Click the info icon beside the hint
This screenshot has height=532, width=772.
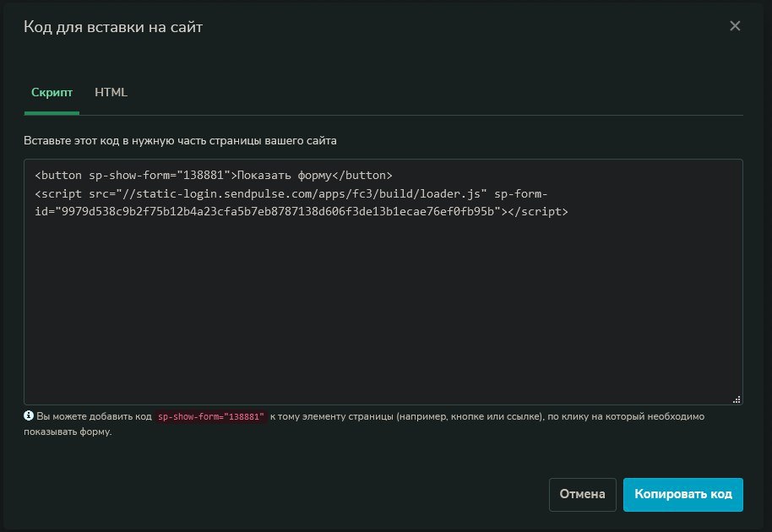point(29,415)
